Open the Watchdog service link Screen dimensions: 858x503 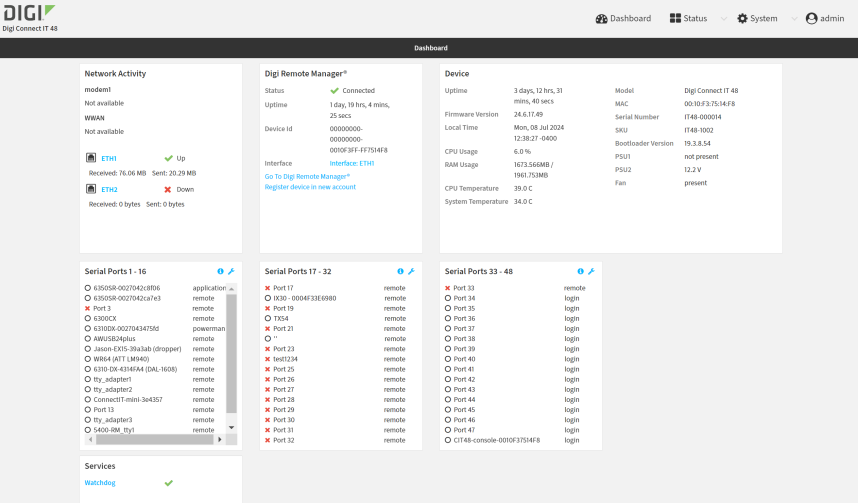tap(100, 483)
